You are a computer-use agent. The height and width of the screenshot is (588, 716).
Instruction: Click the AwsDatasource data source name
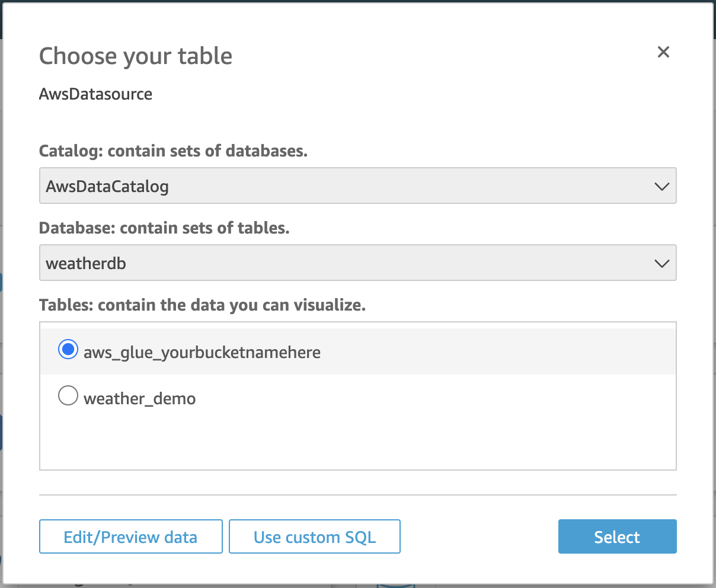point(95,94)
